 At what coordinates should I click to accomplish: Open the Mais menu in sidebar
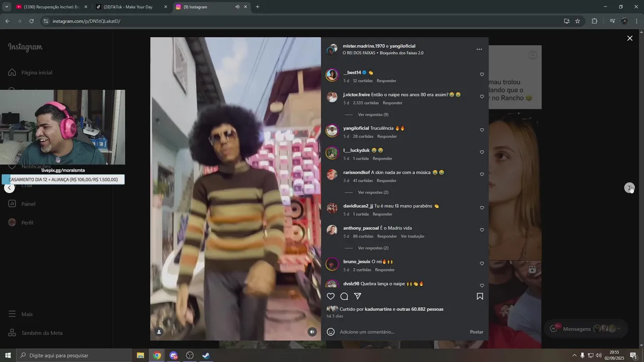point(20,314)
